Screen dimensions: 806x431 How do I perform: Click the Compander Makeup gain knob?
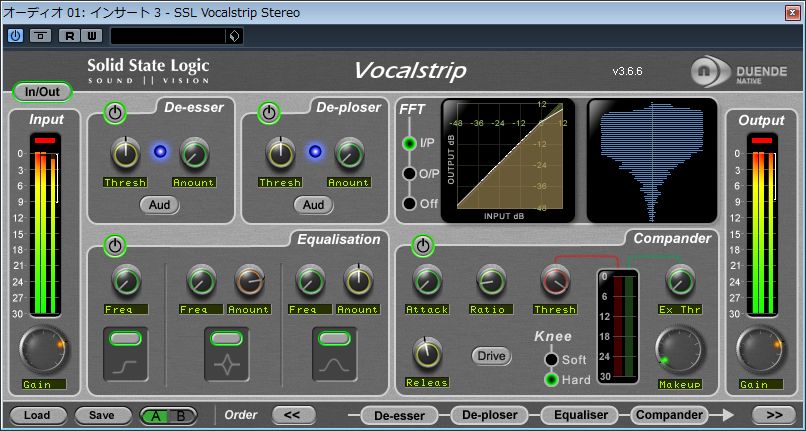click(x=680, y=351)
